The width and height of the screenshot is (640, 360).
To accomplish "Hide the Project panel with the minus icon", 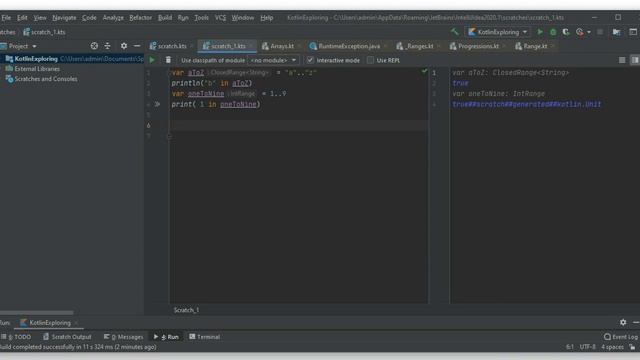I will click(137, 46).
